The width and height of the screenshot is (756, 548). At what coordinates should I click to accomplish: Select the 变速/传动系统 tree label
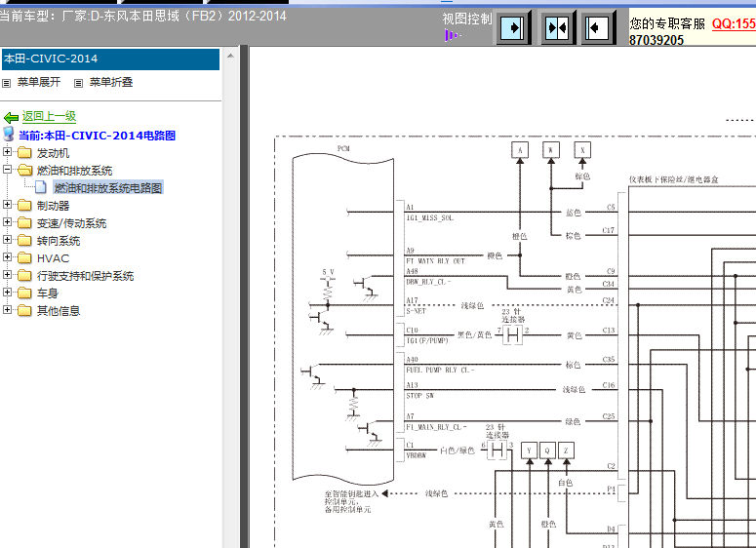[x=71, y=223]
